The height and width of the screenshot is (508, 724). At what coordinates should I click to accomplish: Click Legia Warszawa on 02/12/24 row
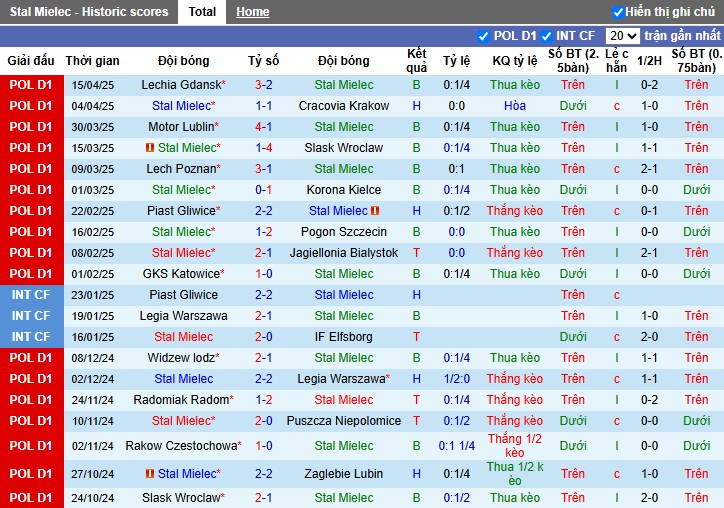point(344,379)
